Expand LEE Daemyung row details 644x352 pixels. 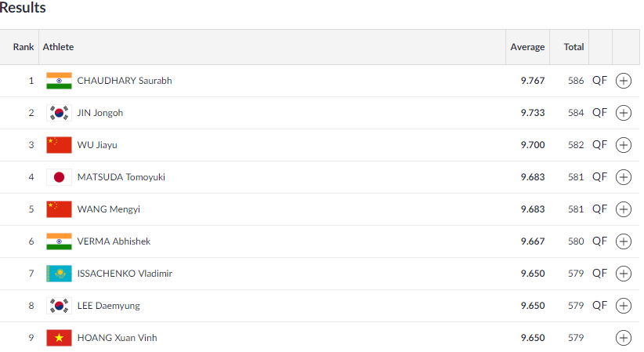coord(623,306)
